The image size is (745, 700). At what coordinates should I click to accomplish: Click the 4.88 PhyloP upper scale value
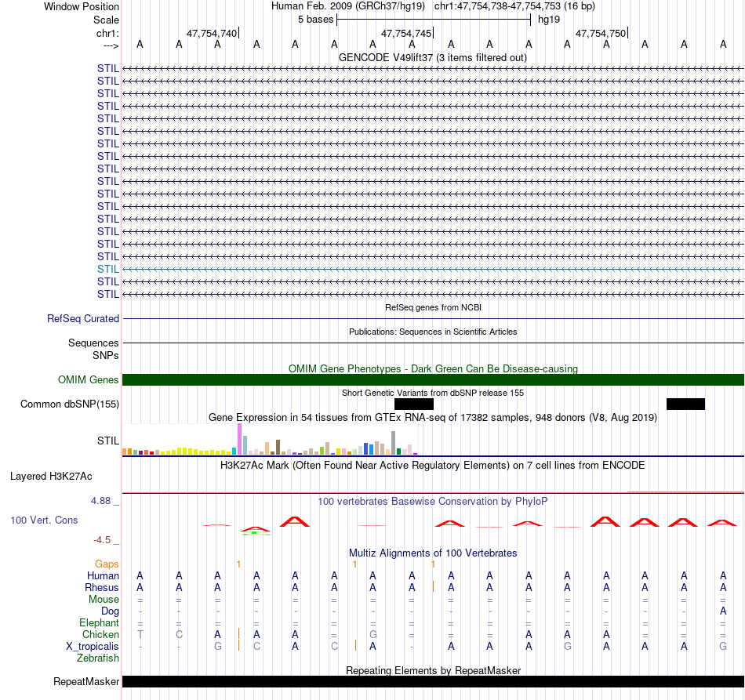click(100, 501)
